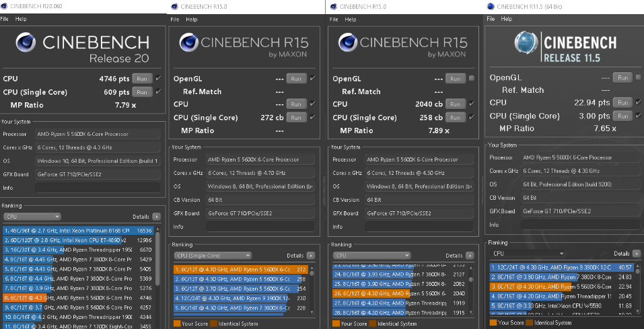Image resolution: width=644 pixels, height=329 pixels.
Task: Click the Details arrow icon in Cinebench R20
Action: pyautogui.click(x=156, y=217)
